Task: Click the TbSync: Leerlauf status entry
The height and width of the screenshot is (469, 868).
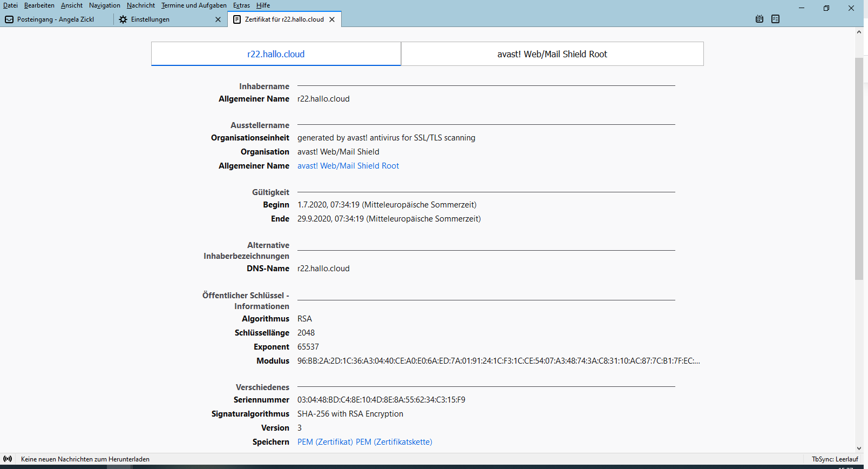Action: coord(835,459)
